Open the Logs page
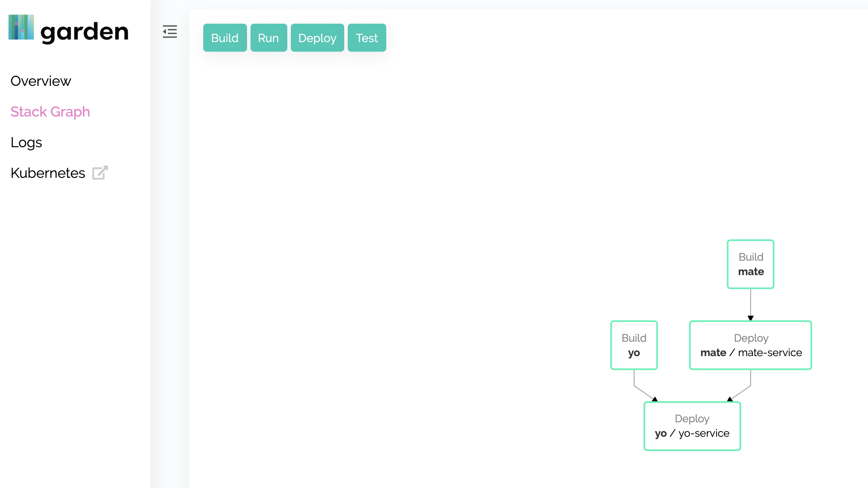Viewport: 868px width, 488px height. pos(26,142)
